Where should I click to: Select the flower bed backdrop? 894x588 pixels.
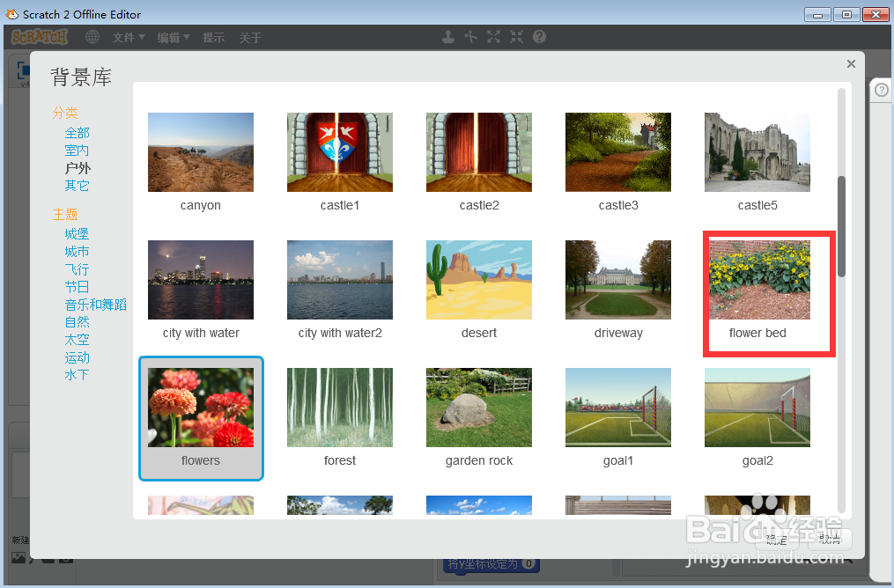[757, 280]
